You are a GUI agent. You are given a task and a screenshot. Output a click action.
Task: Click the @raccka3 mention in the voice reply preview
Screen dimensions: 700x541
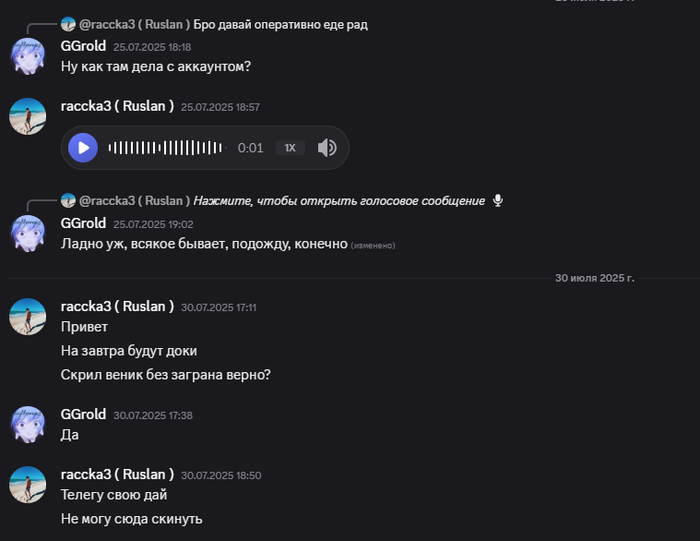click(x=134, y=200)
